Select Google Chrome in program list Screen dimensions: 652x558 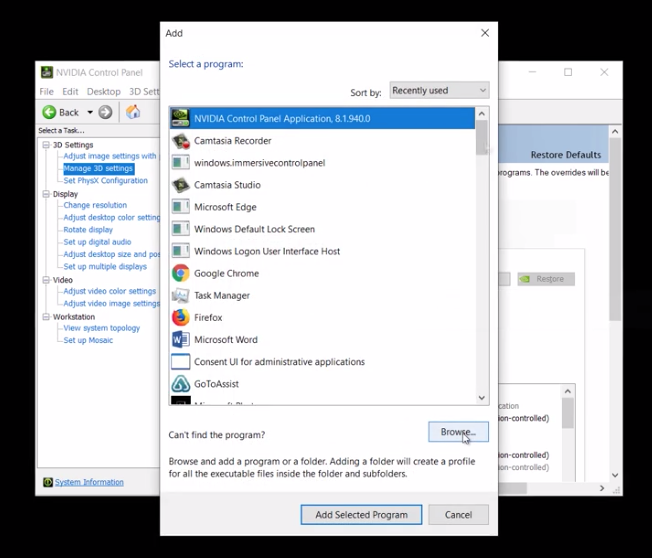click(322, 273)
